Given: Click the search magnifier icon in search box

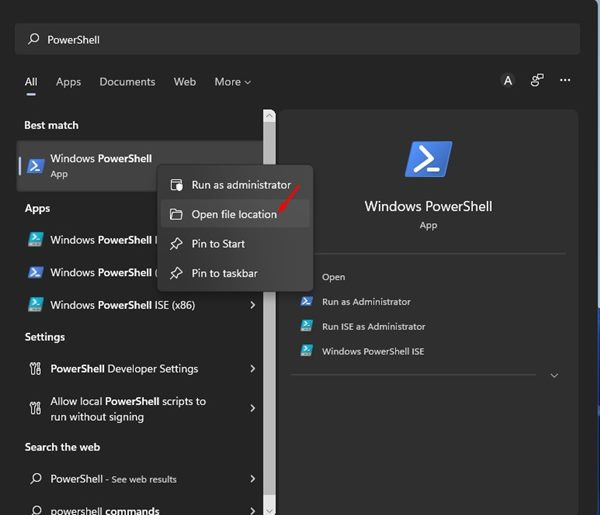Looking at the screenshot, I should (x=33, y=39).
